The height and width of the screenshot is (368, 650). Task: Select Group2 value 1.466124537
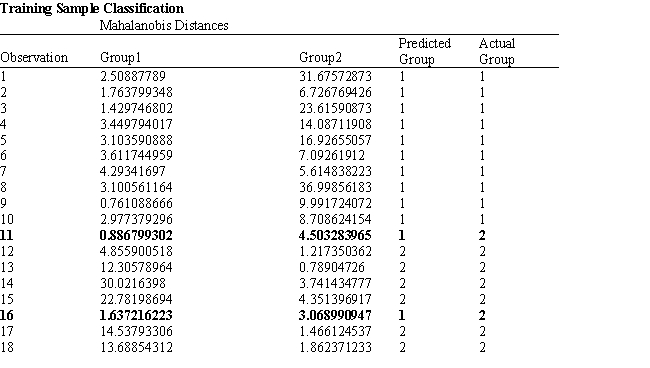point(335,332)
